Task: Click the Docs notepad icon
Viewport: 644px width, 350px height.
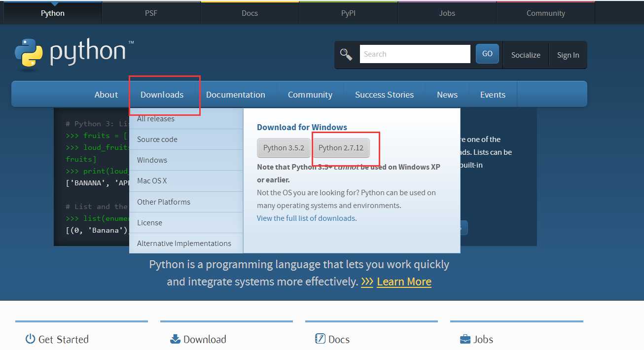Action: click(320, 339)
